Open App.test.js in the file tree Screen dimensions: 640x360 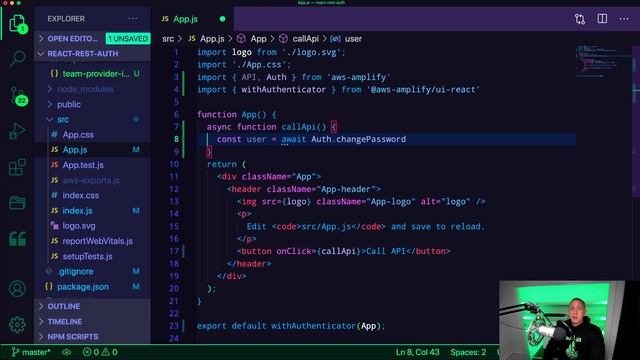coord(83,165)
